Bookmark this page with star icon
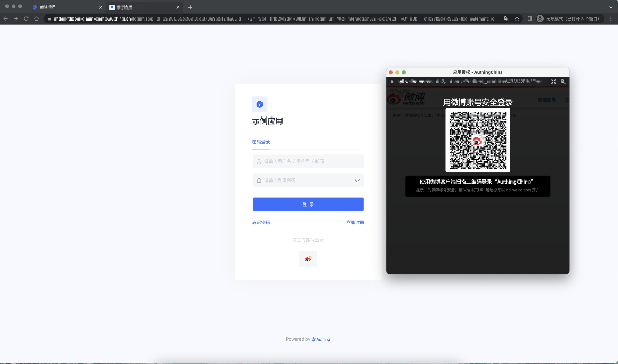Screen dimensions: 618x364 [517, 19]
